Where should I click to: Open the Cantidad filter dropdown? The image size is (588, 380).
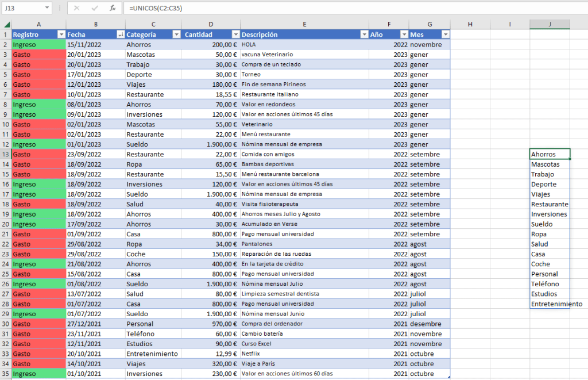pos(235,34)
